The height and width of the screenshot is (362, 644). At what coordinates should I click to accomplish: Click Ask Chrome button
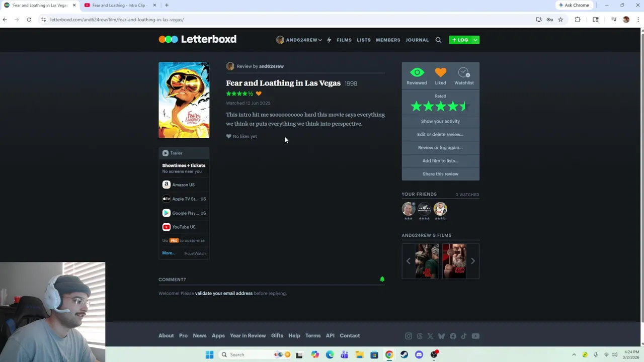574,5
